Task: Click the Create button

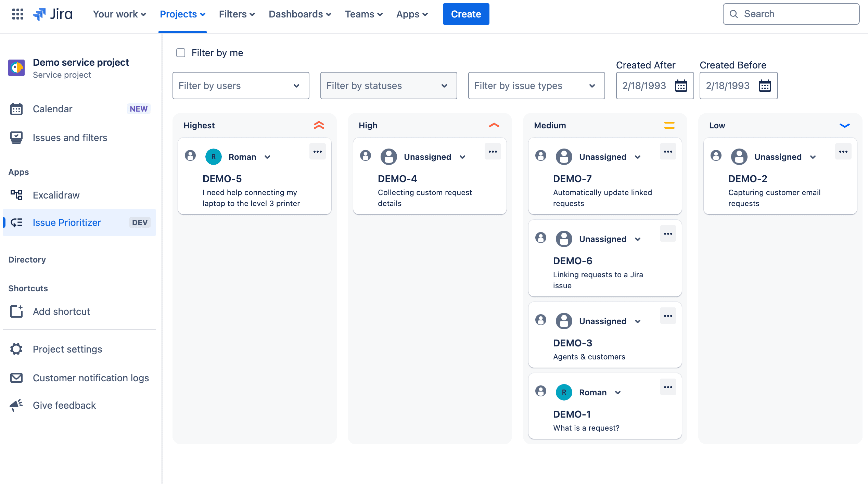Action: (x=466, y=14)
